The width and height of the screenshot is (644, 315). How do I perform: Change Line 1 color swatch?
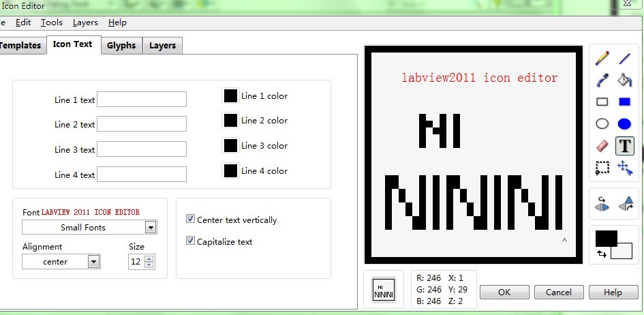click(230, 95)
